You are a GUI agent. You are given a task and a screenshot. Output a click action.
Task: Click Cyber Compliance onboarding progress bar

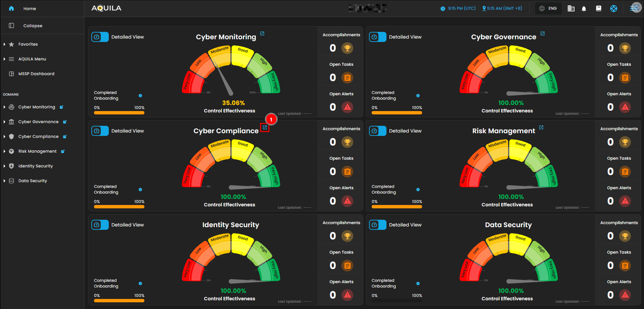[119, 207]
